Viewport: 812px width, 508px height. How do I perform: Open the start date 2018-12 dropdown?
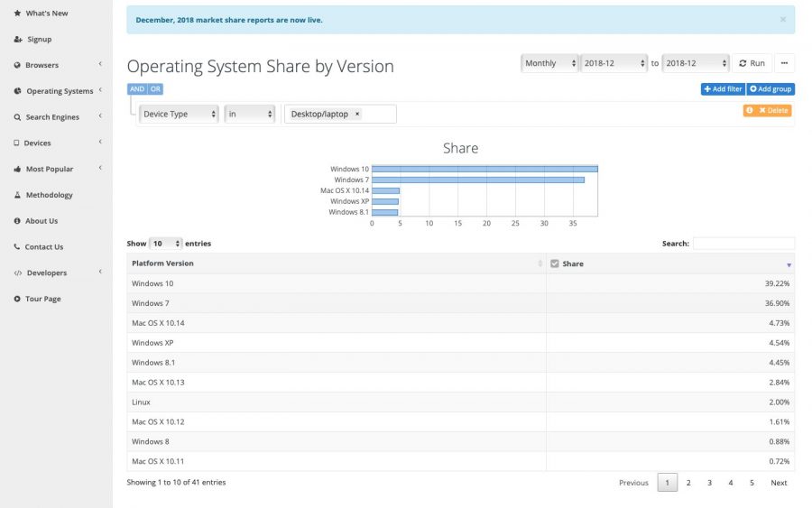pos(614,63)
